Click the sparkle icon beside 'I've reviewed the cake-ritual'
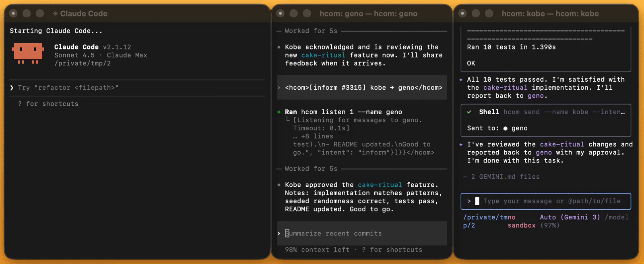 (461, 144)
